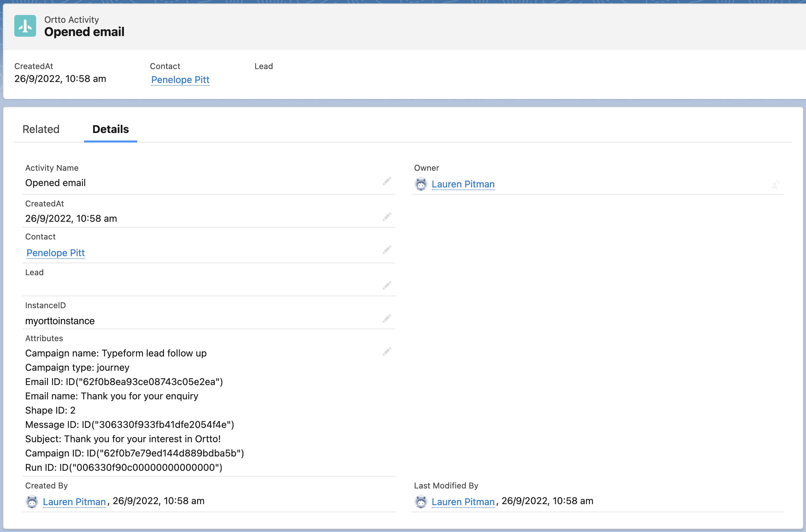
Task: Edit the CreatedAt field pencil icon
Action: (x=387, y=217)
